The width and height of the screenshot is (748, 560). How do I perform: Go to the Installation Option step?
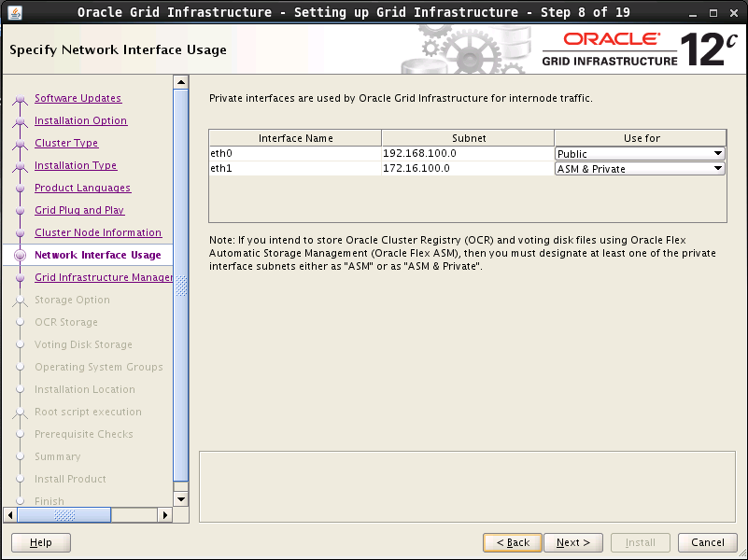point(80,120)
